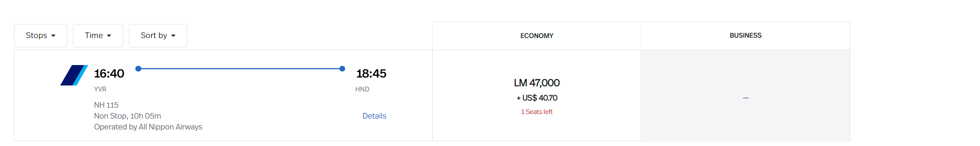Image resolution: width=980 pixels, height=146 pixels.
Task: Click the HND airport code
Action: click(362, 89)
